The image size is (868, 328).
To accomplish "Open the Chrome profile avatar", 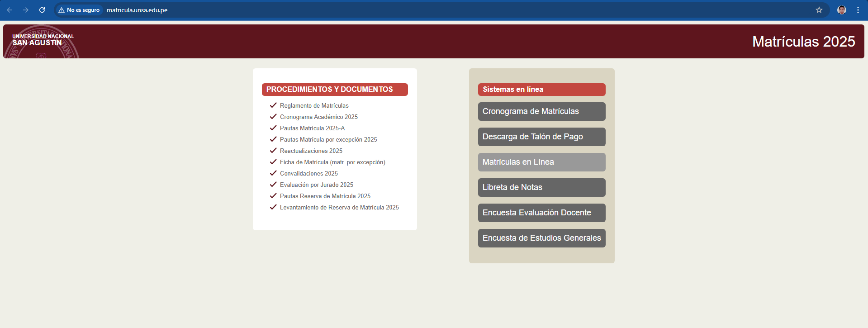I will [x=841, y=10].
